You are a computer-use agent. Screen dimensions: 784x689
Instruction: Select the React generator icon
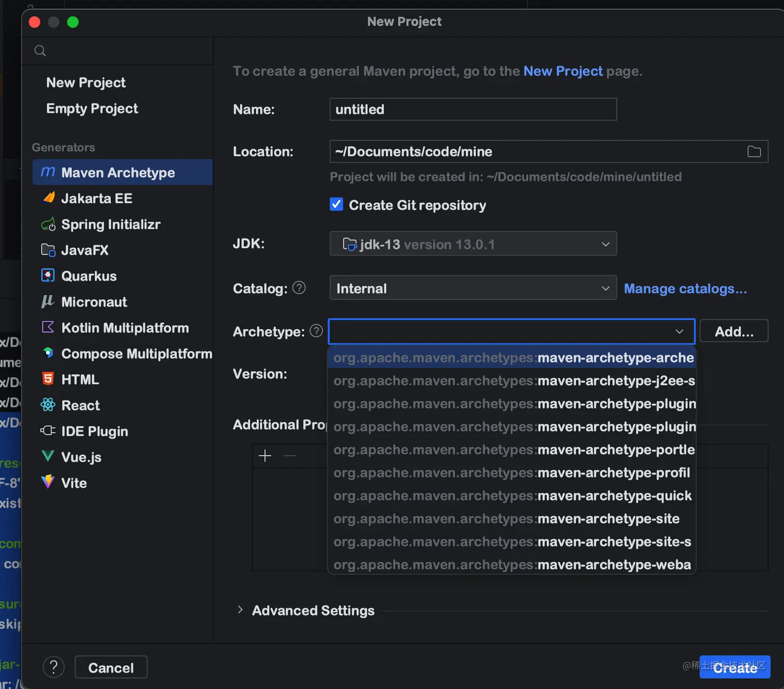48,405
